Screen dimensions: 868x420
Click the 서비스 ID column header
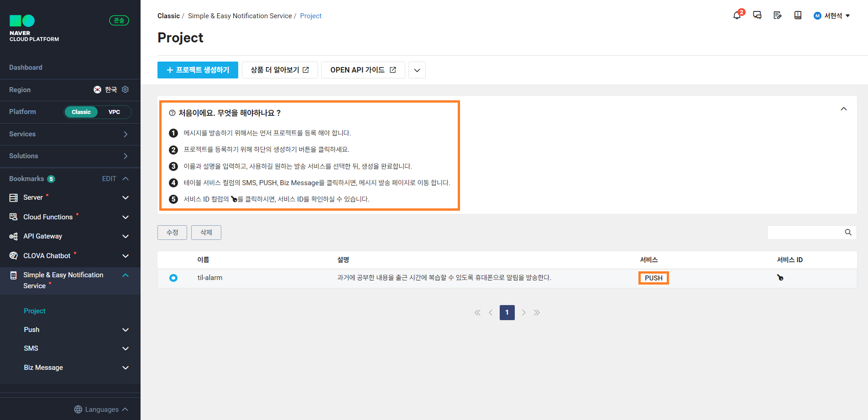tap(790, 260)
